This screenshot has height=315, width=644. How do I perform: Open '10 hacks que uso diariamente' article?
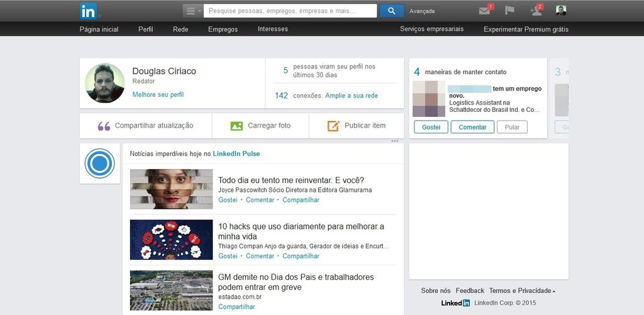click(x=301, y=231)
